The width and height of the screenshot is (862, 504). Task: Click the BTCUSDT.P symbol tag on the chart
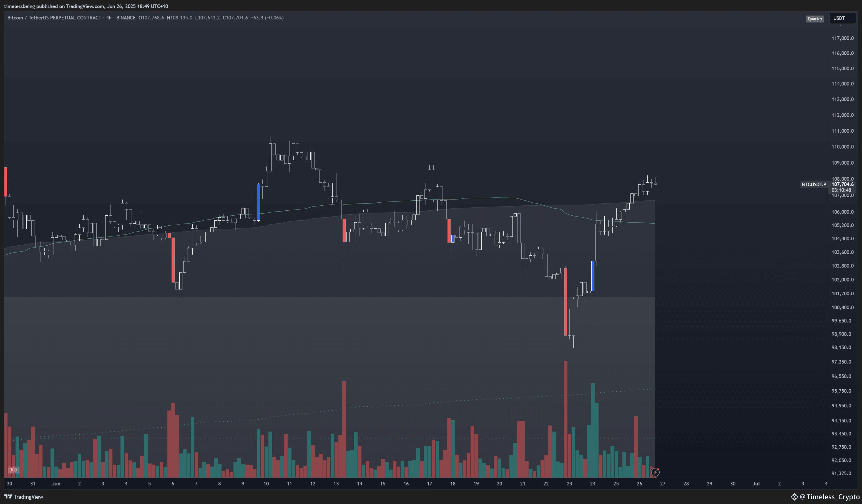coord(814,184)
